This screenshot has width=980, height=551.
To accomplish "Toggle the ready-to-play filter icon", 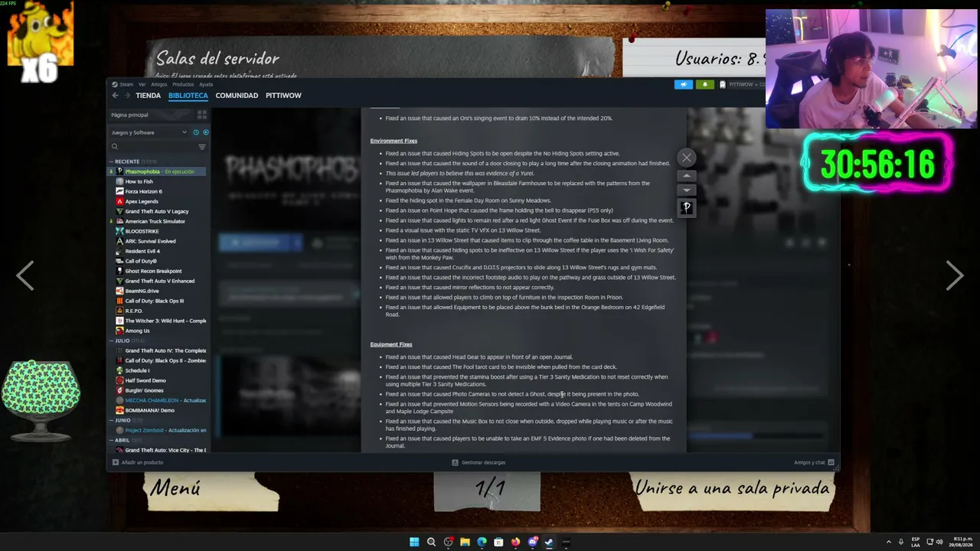I will click(205, 132).
